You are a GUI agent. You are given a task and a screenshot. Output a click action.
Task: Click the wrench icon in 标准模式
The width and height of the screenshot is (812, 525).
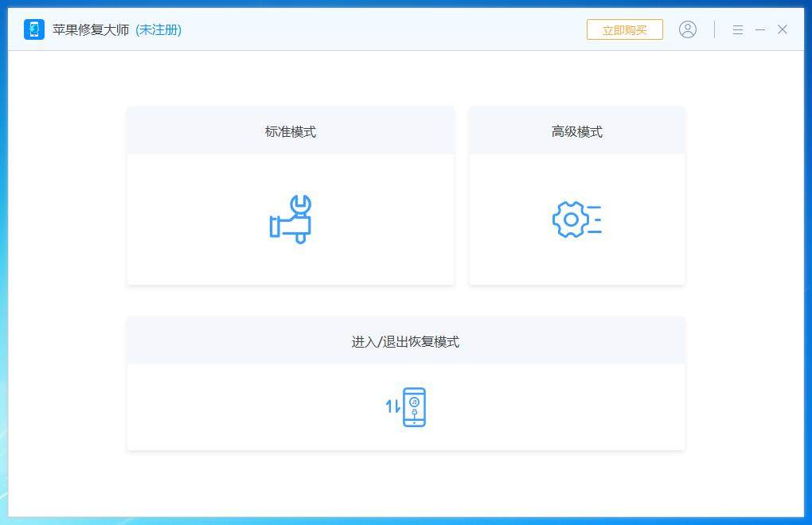coord(291,219)
